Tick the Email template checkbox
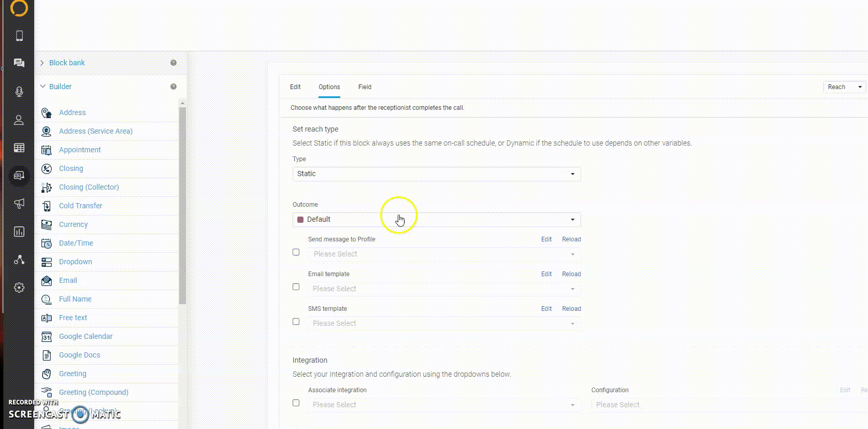Image resolution: width=868 pixels, height=429 pixels. point(296,287)
